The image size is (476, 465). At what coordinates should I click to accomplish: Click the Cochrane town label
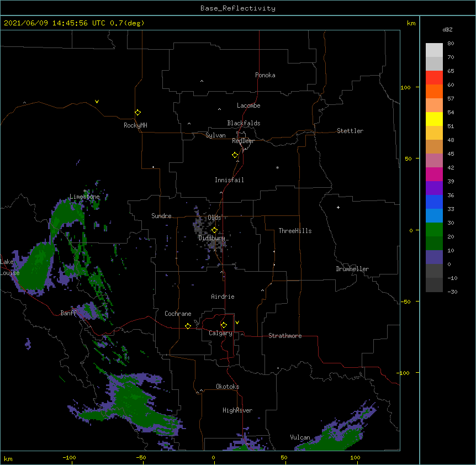178,314
